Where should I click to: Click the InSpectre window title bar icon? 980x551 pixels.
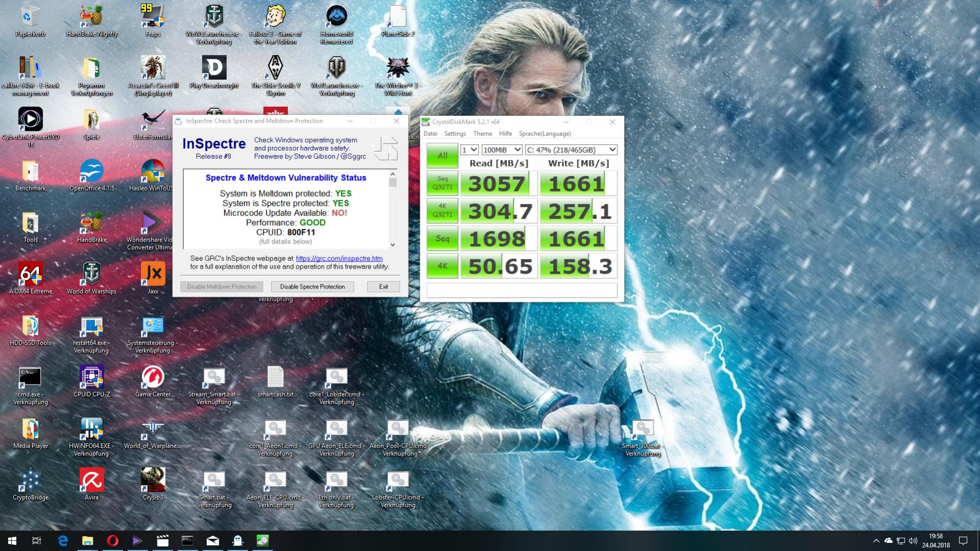pos(178,121)
